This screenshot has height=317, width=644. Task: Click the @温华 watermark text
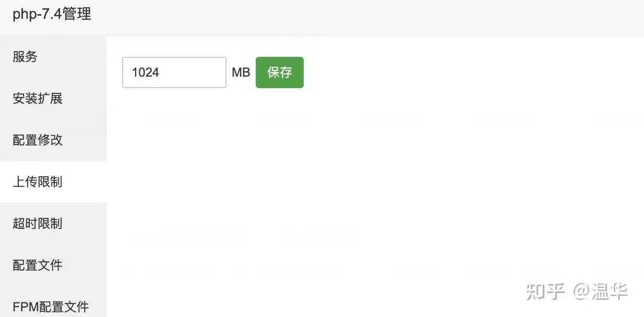tap(601, 291)
